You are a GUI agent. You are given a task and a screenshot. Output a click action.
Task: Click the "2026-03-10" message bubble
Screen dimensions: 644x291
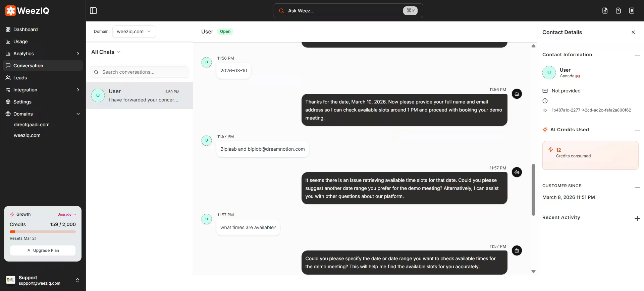tap(234, 71)
